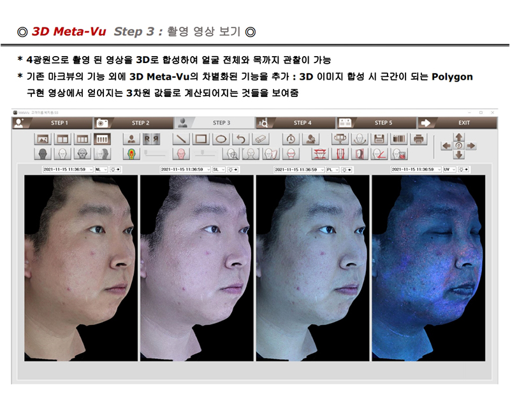Switch to the STEP 2 tab
510x420 pixels.
140,122
